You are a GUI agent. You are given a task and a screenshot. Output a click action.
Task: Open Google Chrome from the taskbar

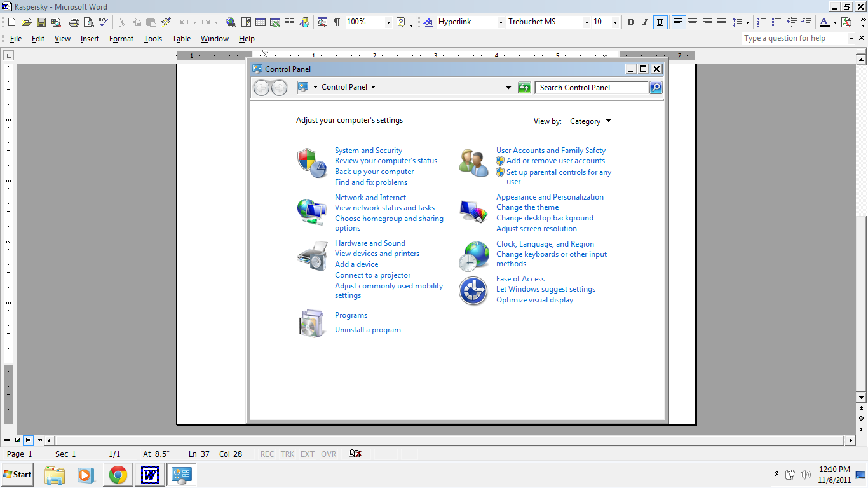pos(118,475)
